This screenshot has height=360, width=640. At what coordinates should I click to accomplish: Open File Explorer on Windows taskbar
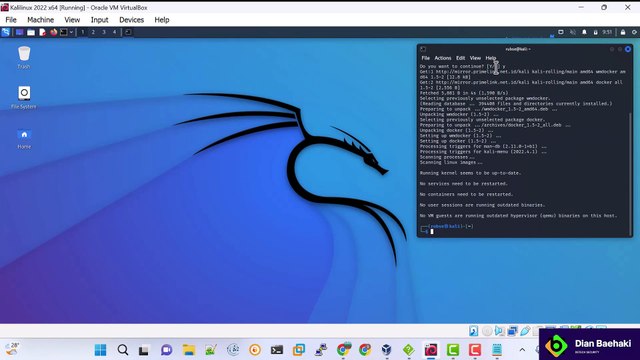click(189, 350)
